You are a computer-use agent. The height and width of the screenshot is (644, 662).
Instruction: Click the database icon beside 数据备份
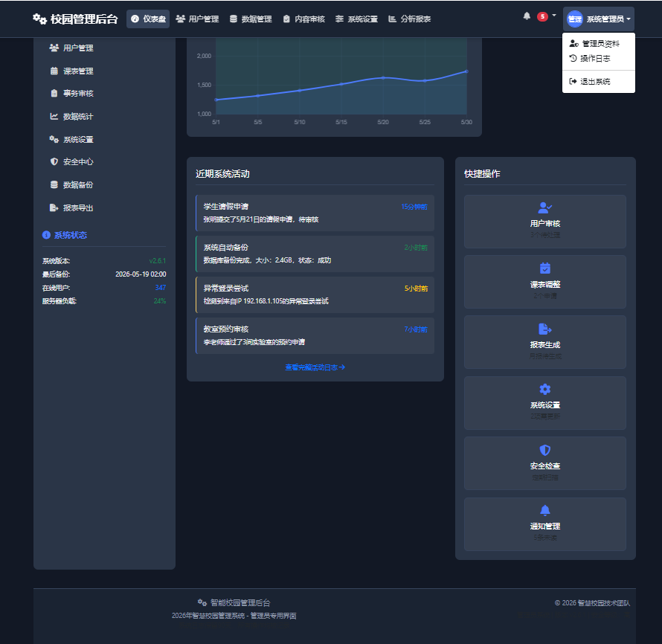point(54,185)
